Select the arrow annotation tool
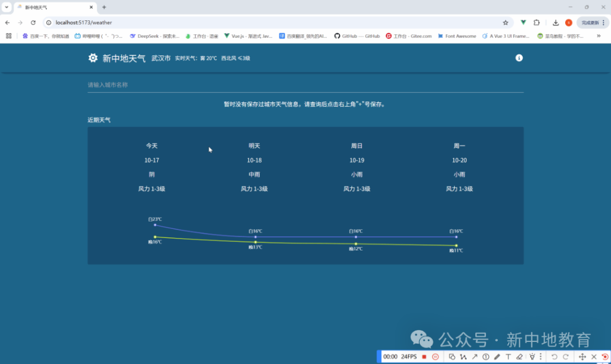This screenshot has width=611, height=364. click(474, 357)
